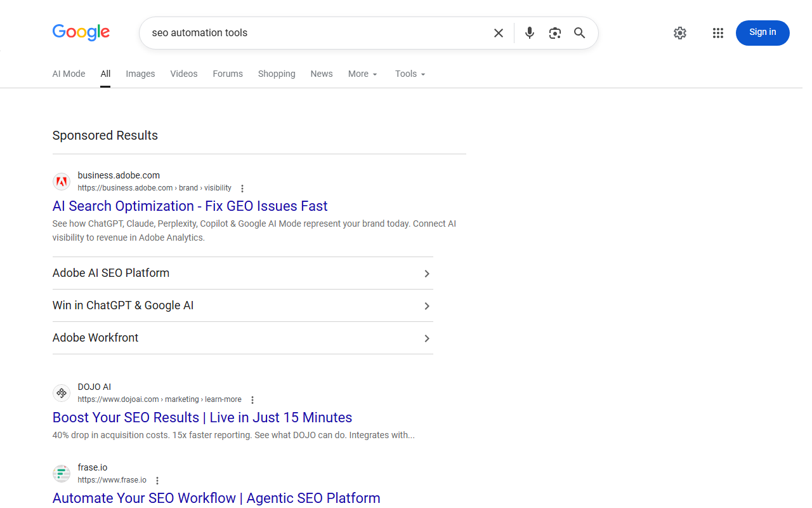
Task: Open AI Search Optimization - Fix GEO Issues Fast
Action: (190, 206)
